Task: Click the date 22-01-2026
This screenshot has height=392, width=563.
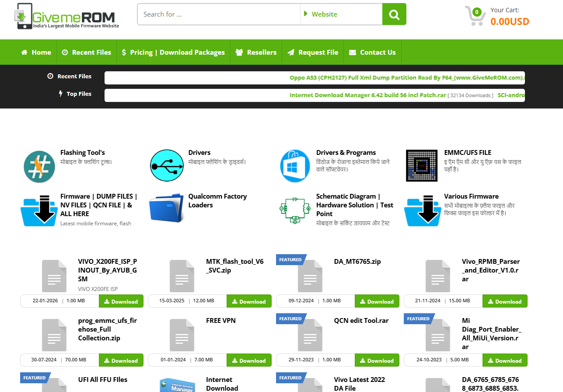Action: (45, 301)
